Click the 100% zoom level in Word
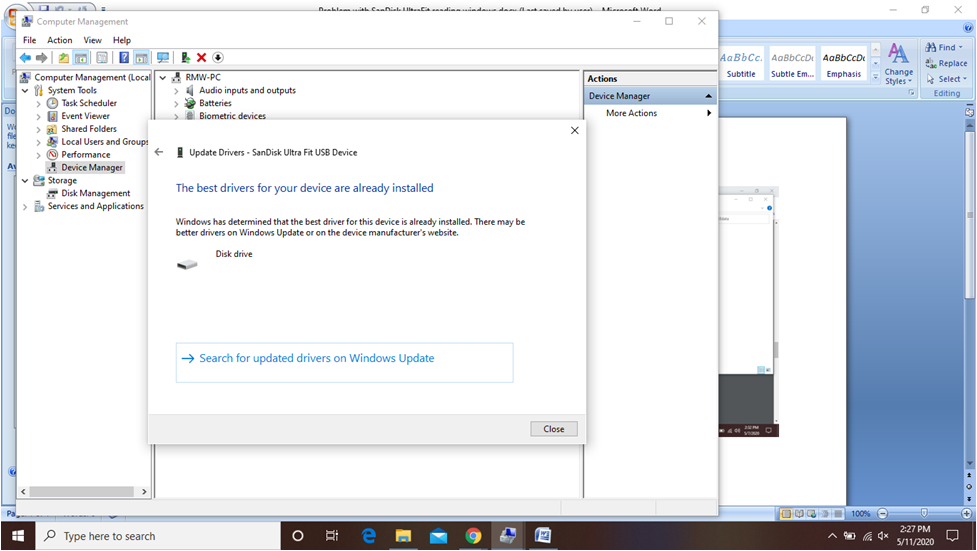977x551 pixels. (x=860, y=514)
